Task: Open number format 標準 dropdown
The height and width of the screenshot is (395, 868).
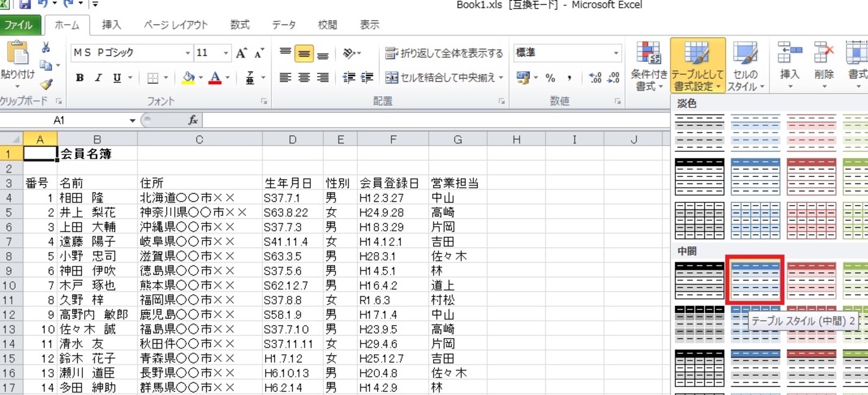Action: click(616, 53)
